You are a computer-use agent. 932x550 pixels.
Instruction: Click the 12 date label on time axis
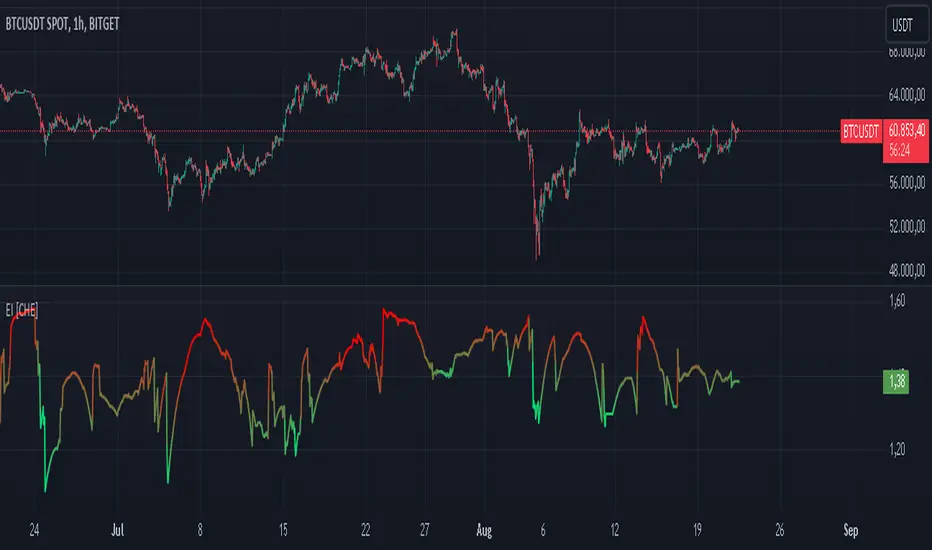[615, 530]
